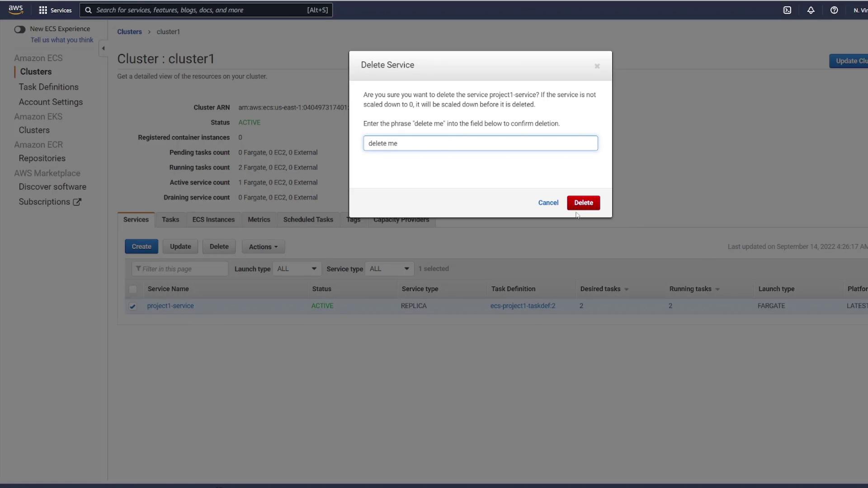Open the project1-service link
Screen dimensions: 868x488
pos(170,306)
